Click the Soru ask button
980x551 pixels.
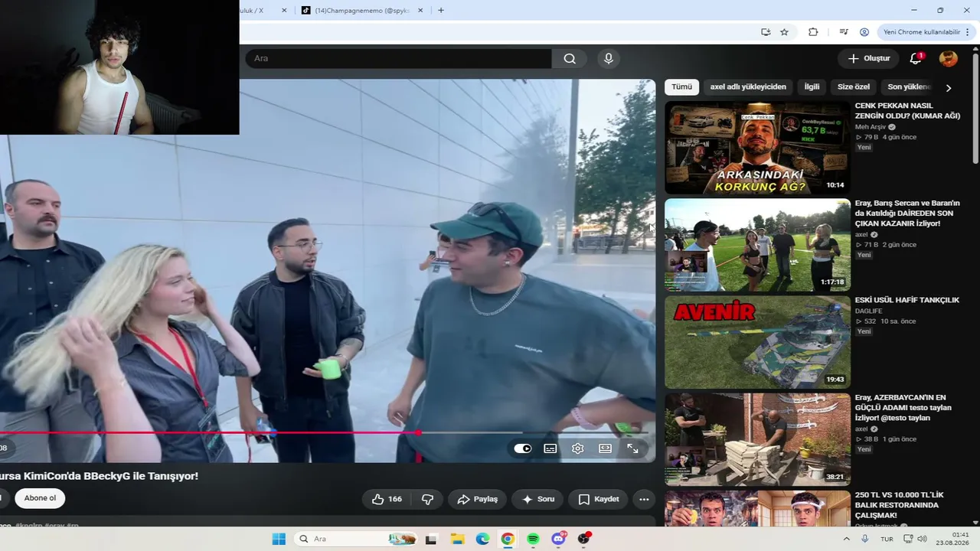(537, 499)
